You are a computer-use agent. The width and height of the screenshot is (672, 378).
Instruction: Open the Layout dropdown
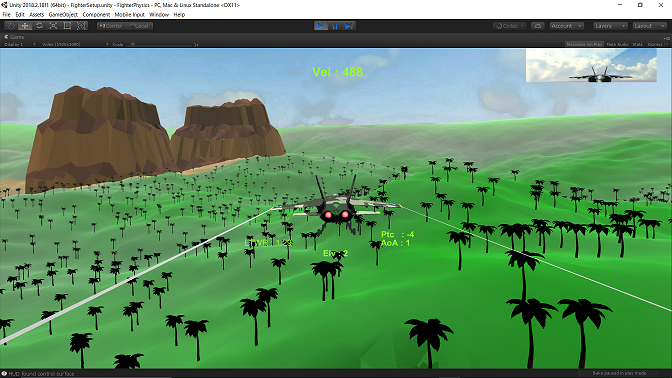649,26
